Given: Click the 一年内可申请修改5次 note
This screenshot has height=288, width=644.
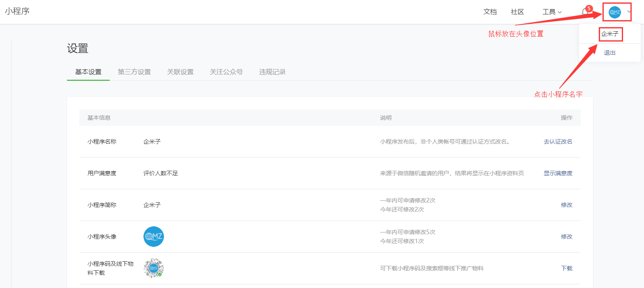Looking at the screenshot, I should 408,232.
